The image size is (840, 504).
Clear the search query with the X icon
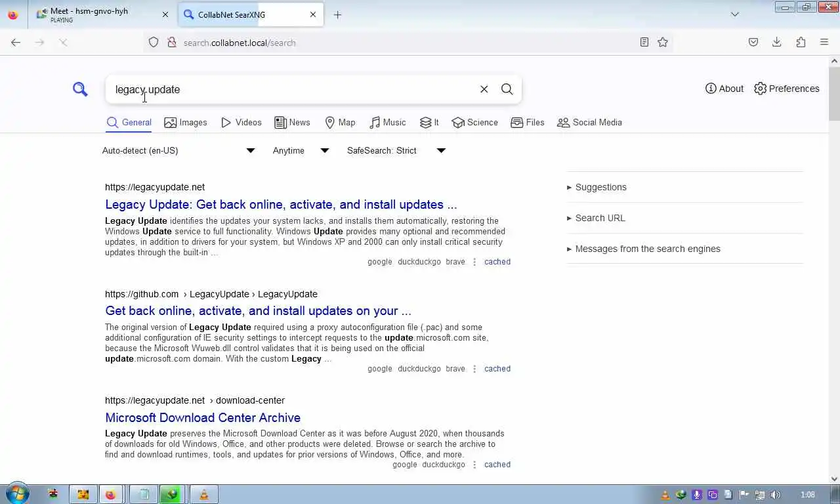484,89
